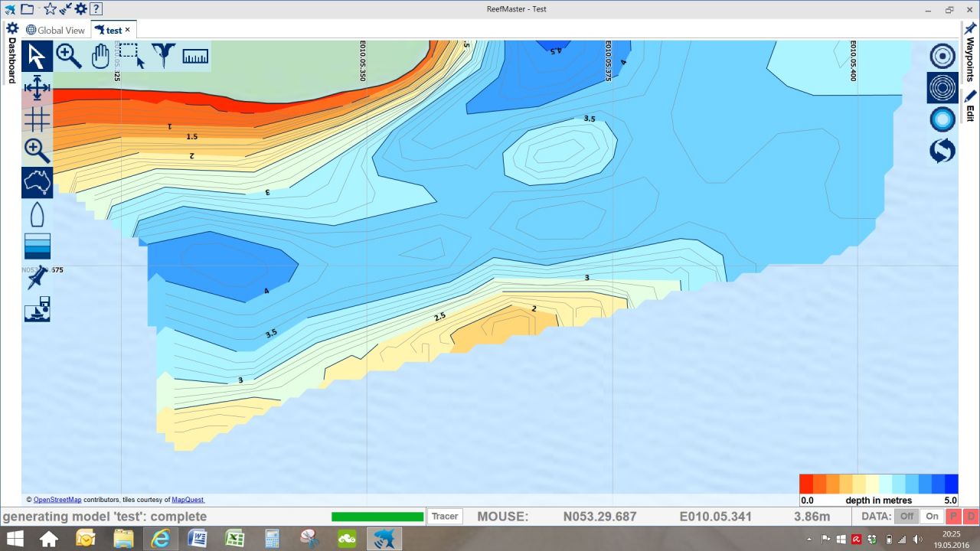The width and height of the screenshot is (980, 551).
Task: Switch to the Global View tab
Action: 56,30
